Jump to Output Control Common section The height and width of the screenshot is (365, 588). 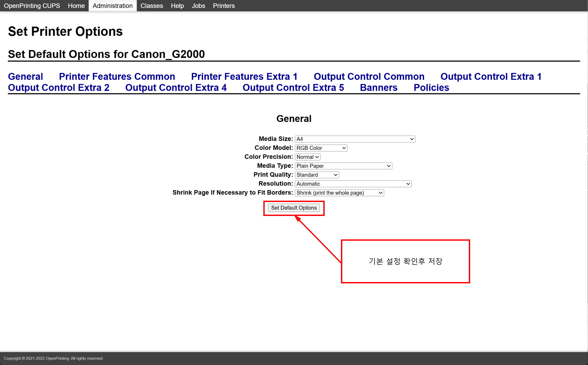coord(369,76)
